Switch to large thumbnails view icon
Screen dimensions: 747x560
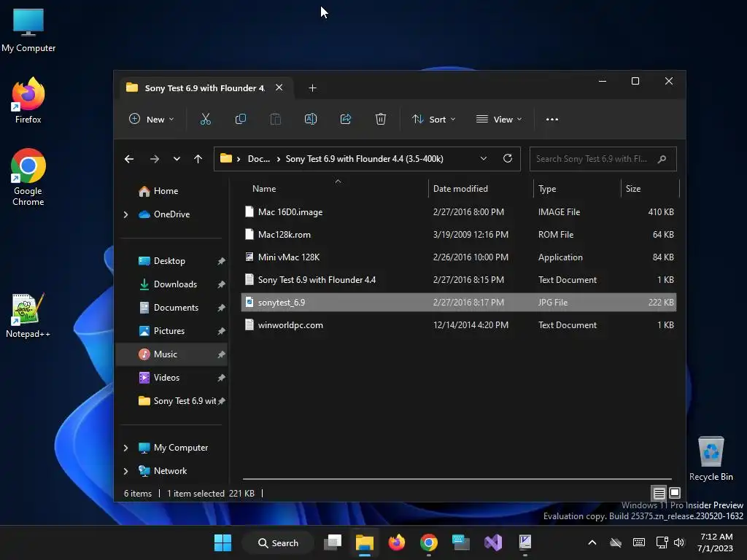click(x=675, y=493)
